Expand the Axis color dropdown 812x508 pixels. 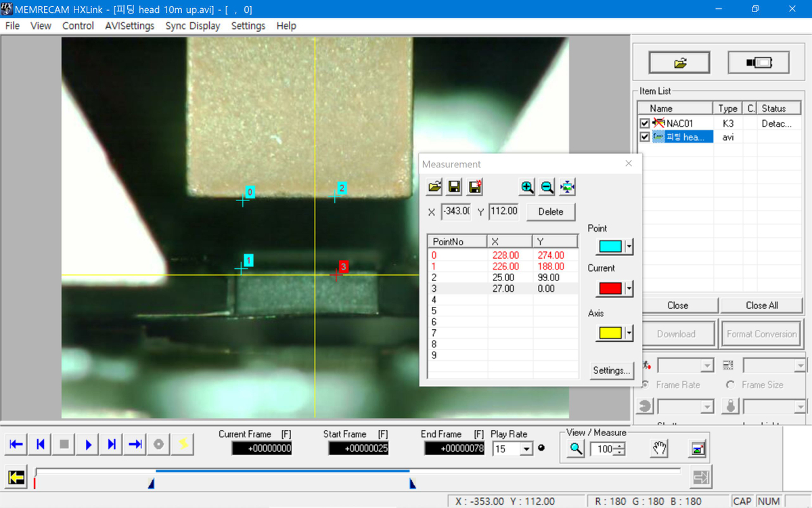629,333
